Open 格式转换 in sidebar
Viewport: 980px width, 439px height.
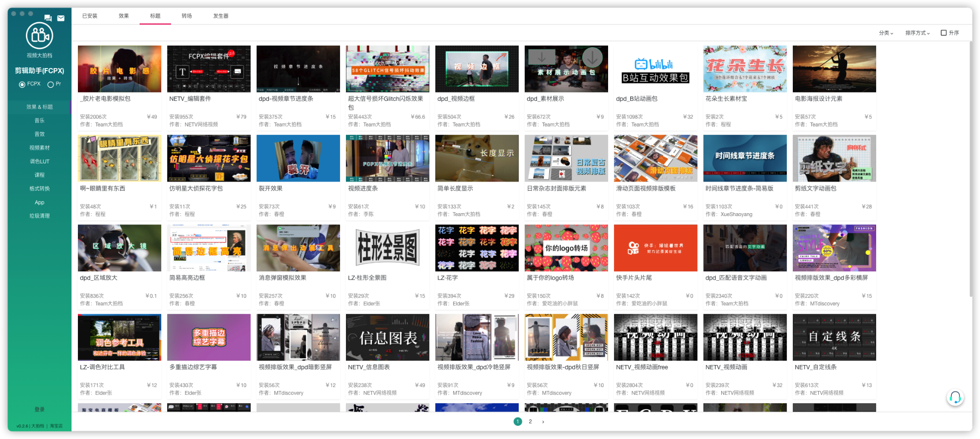pos(39,188)
